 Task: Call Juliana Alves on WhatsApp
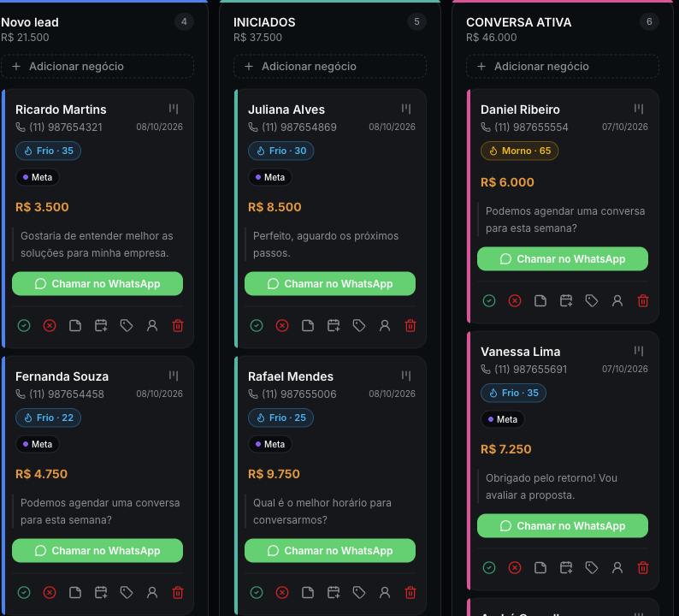click(x=330, y=284)
